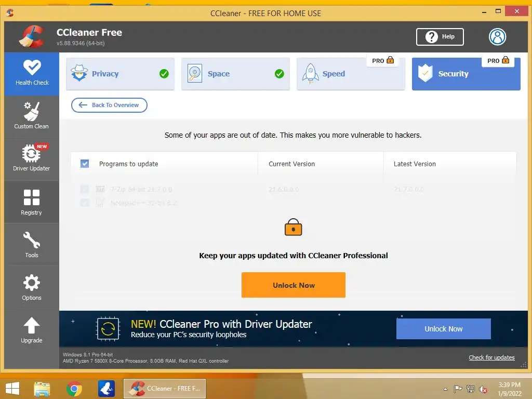Open the Driver Updater tool
The height and width of the screenshot is (399, 532).
click(32, 158)
